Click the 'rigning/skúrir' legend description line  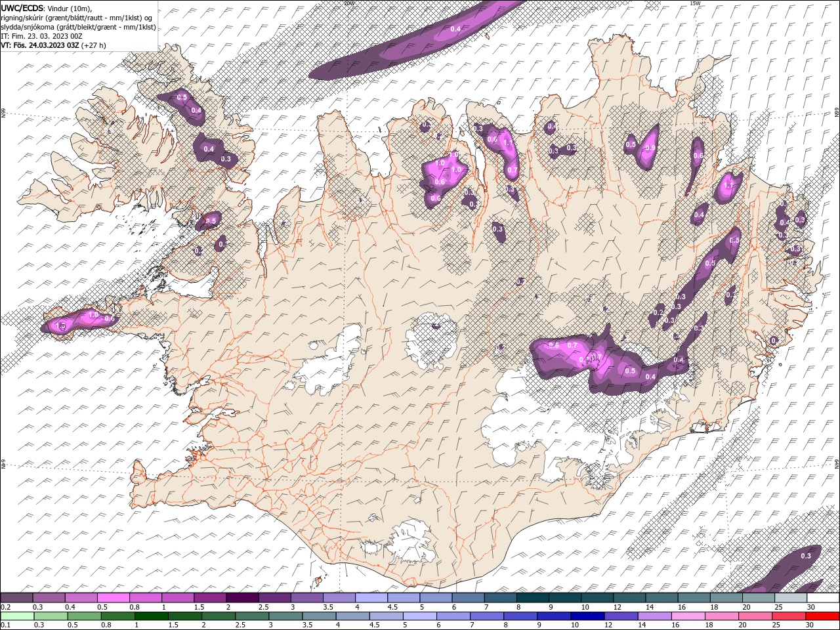(76, 17)
